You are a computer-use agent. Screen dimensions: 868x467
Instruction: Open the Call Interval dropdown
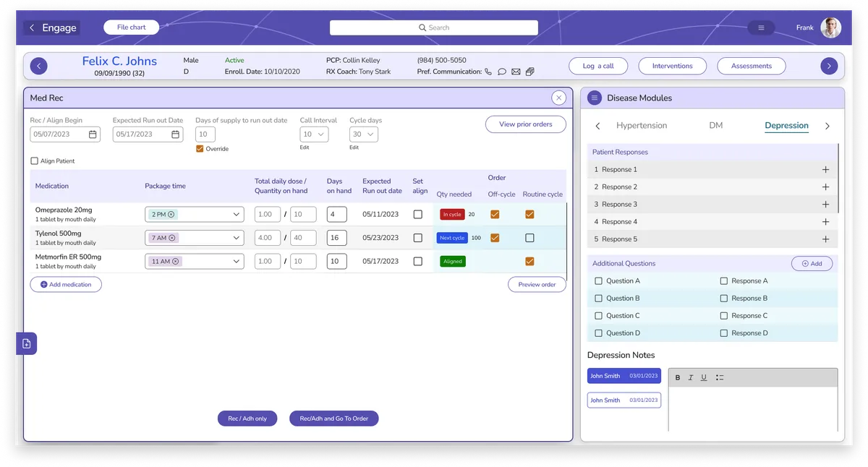pos(314,134)
